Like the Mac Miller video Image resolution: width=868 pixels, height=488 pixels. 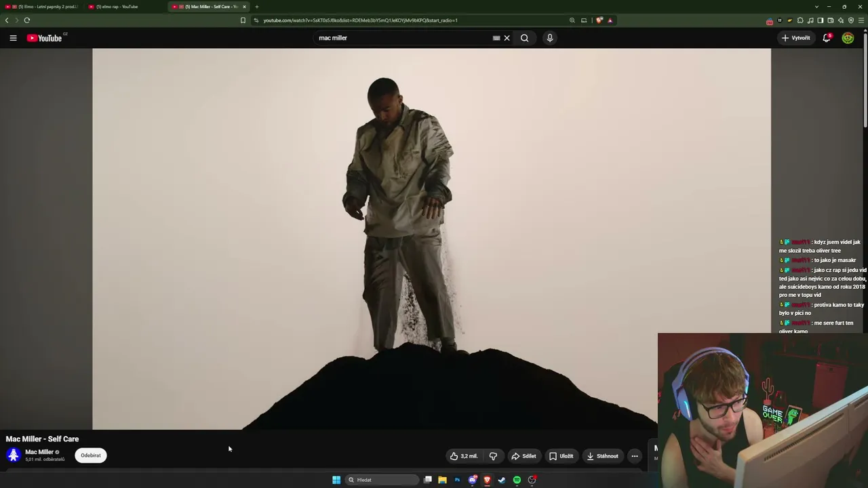point(463,456)
